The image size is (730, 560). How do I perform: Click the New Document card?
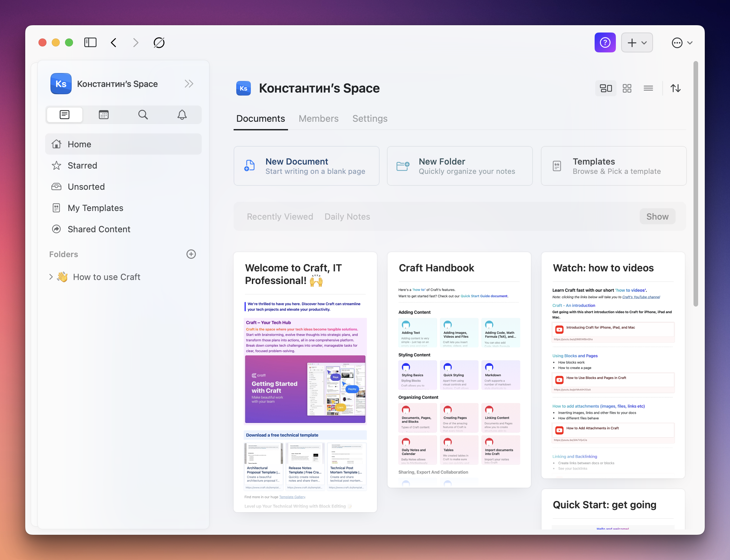coord(306,166)
